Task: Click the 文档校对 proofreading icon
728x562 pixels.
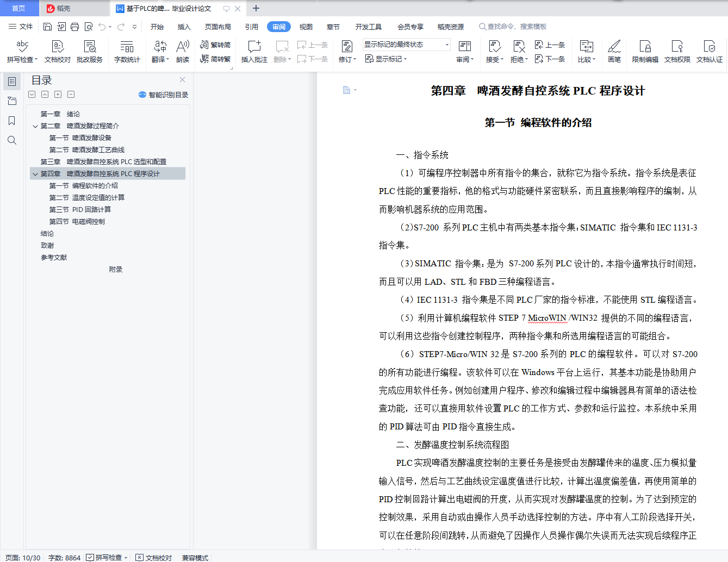Action: 58,52
